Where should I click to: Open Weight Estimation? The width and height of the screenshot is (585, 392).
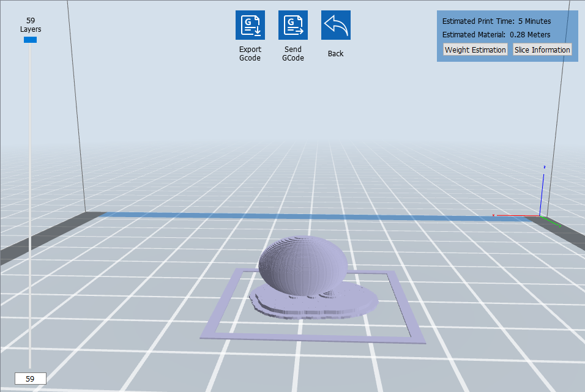click(475, 50)
